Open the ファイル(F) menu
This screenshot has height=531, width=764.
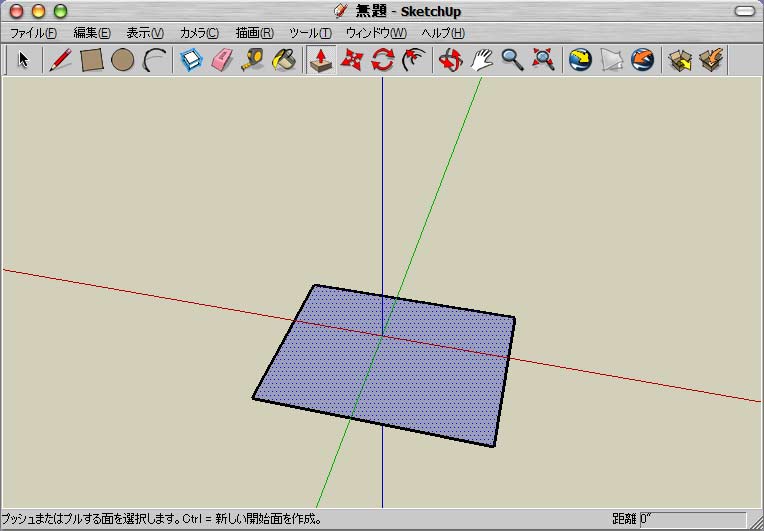33,33
